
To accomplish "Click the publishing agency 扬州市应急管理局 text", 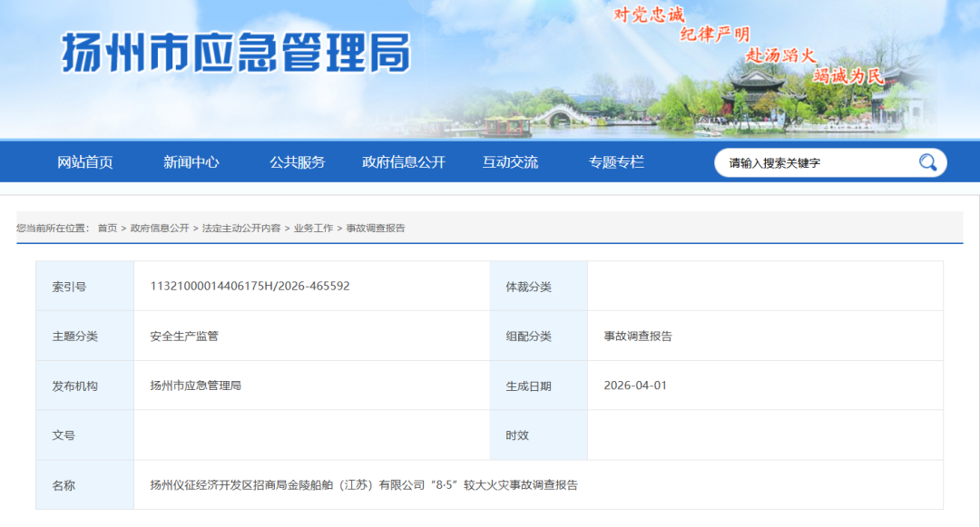I will click(x=193, y=385).
